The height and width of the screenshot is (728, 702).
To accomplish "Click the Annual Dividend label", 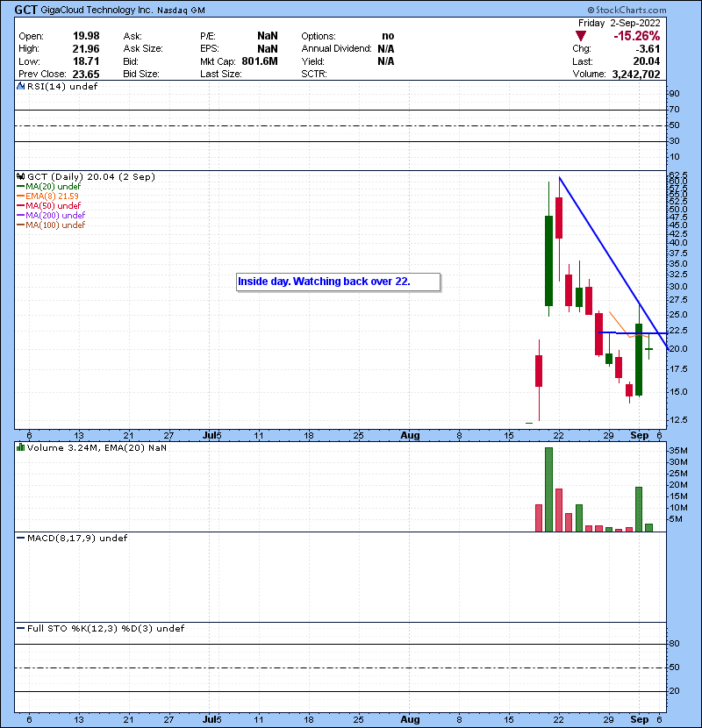I will 336,49.
